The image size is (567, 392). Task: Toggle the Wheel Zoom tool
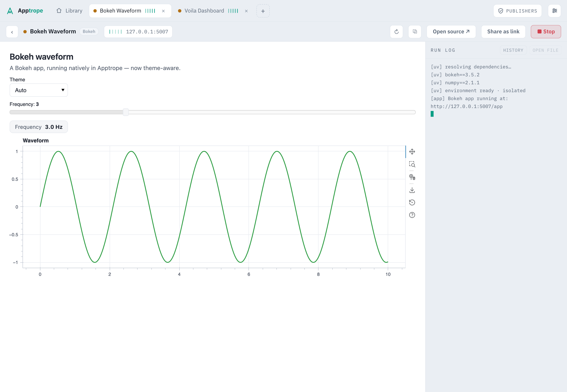tap(412, 177)
